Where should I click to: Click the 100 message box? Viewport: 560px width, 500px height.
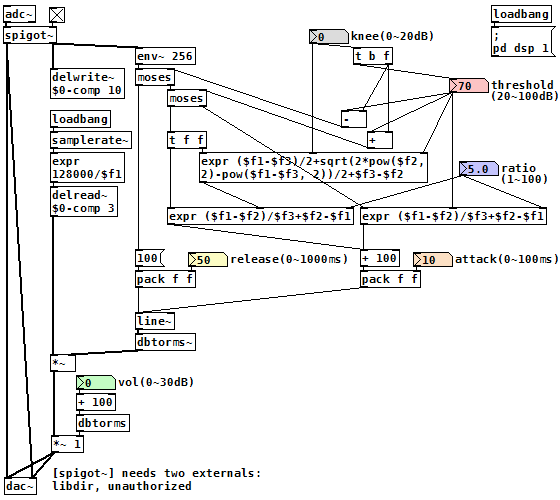(x=150, y=258)
